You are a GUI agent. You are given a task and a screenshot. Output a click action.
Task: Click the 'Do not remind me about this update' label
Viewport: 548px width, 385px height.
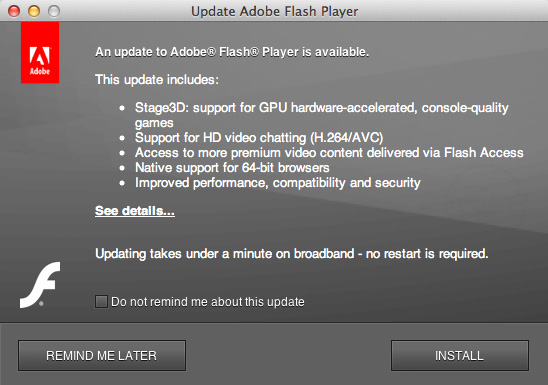pos(208,302)
